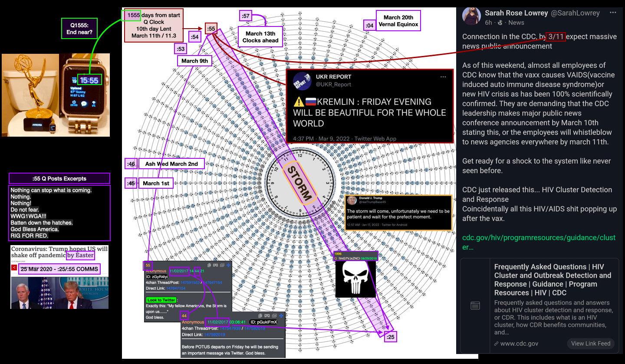
Task: Open the News group link under Sarah's name
Action: 516,23
